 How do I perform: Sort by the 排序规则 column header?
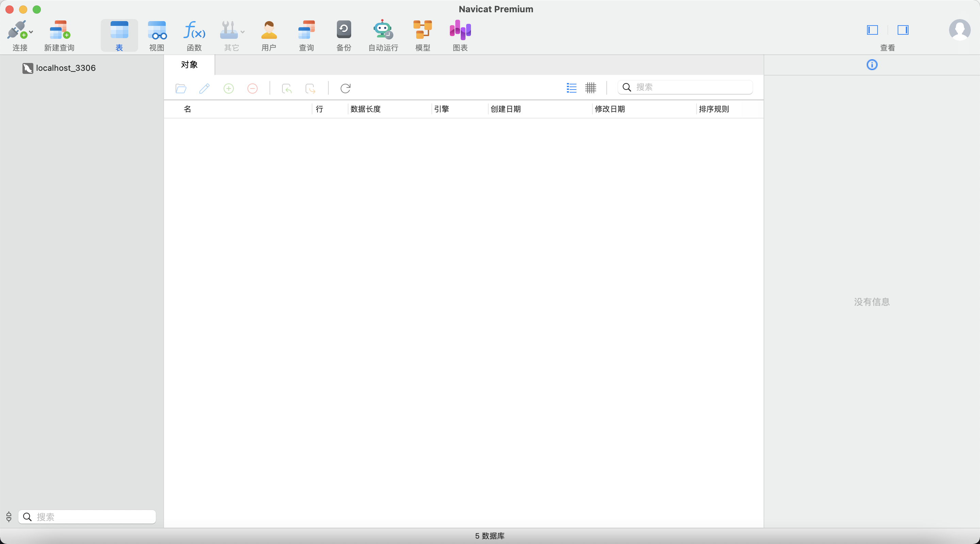pyautogui.click(x=714, y=109)
